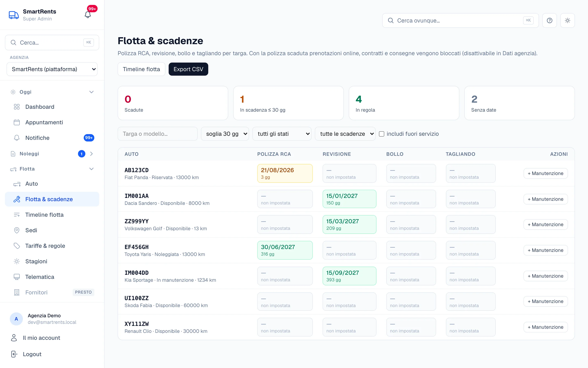Screen dimensions: 588x368
Task: Open the Sedi menu item
Action: (52, 230)
